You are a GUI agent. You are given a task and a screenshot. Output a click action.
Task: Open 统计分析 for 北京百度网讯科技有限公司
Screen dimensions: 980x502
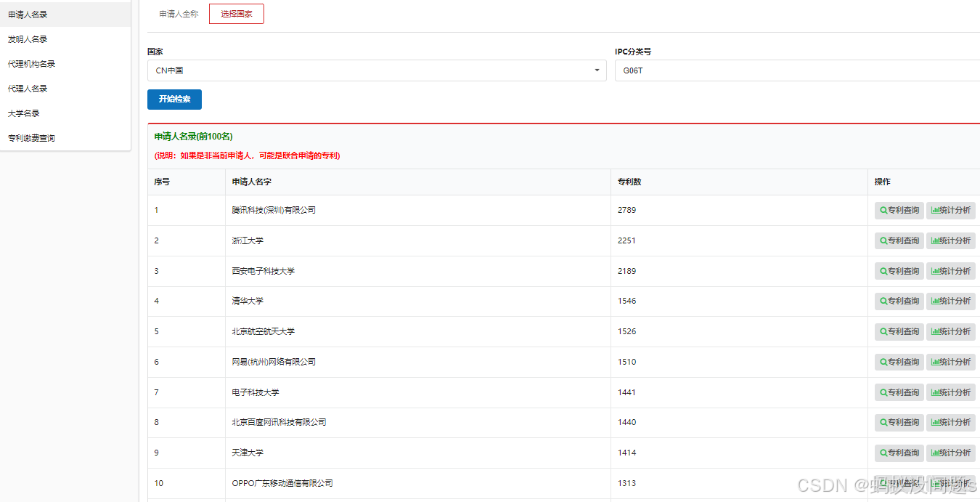pos(950,422)
